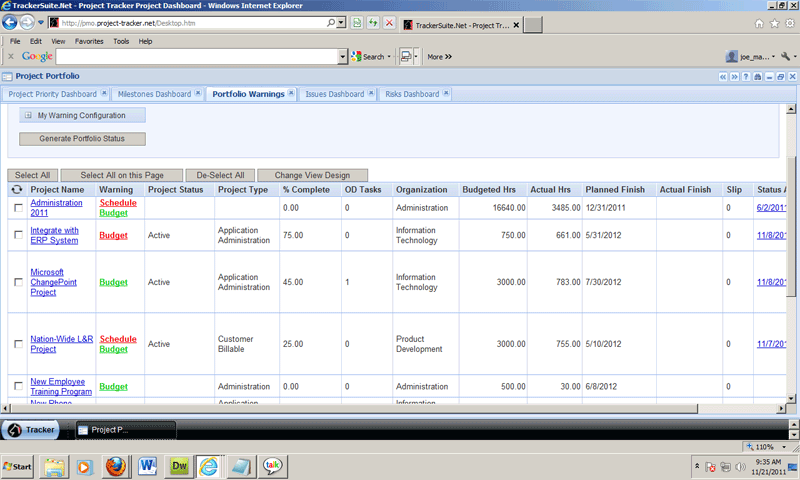Click the table refresh icon in header

pos(17,189)
